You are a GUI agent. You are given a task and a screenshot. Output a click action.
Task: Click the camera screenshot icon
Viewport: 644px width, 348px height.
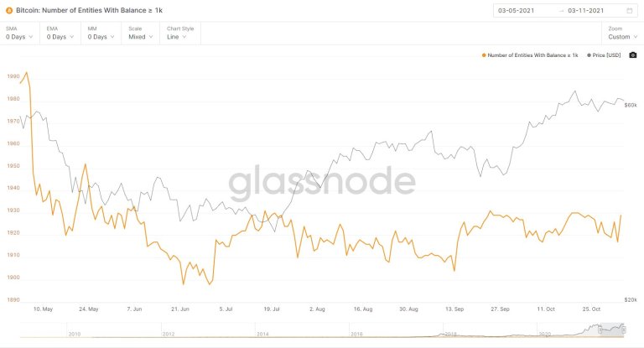pyautogui.click(x=633, y=55)
